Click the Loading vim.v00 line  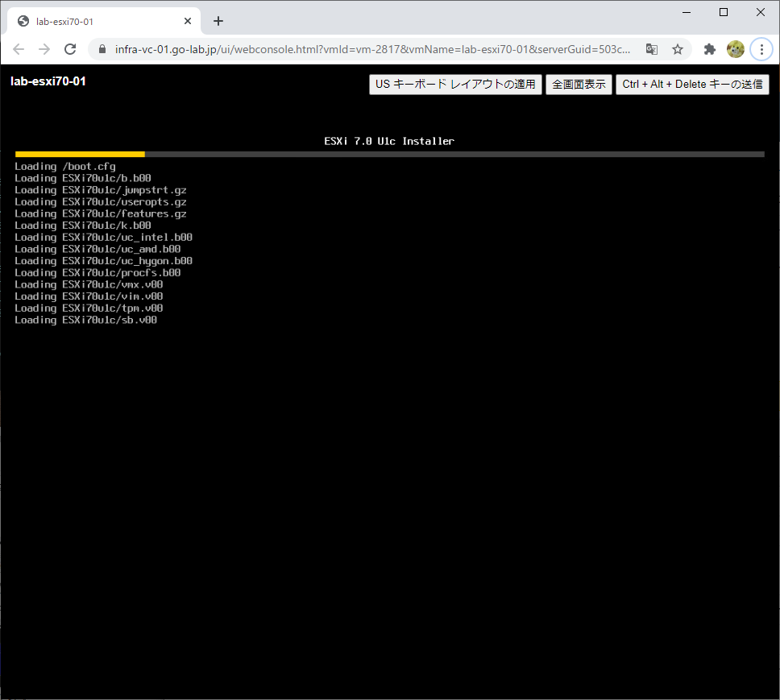[89, 296]
